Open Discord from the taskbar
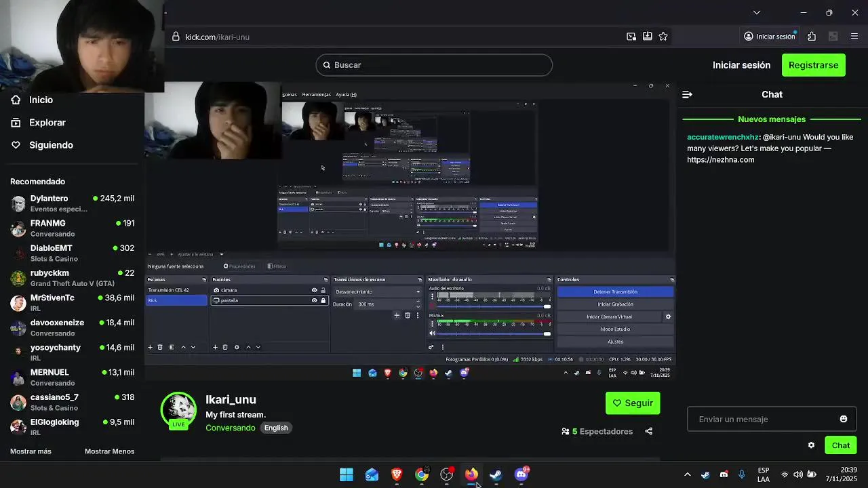 (x=521, y=474)
